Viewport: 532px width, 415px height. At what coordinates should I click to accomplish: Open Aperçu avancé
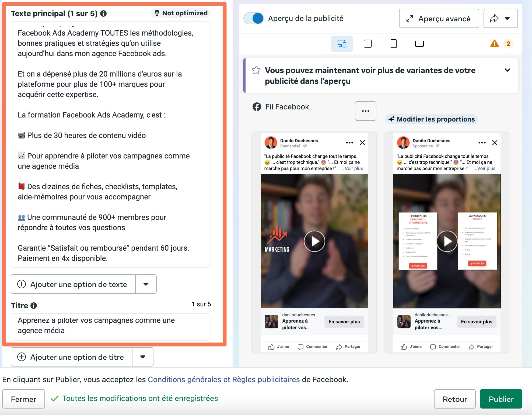[x=439, y=18]
